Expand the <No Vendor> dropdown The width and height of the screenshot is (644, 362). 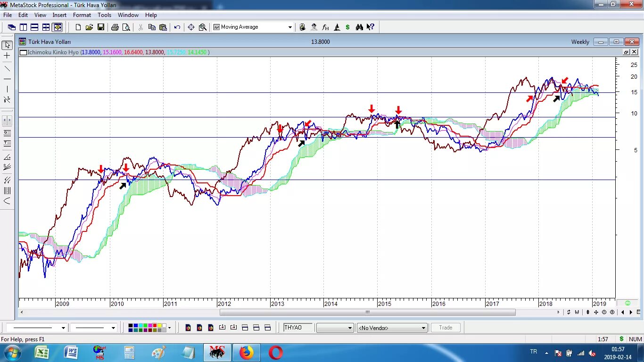pos(423,327)
